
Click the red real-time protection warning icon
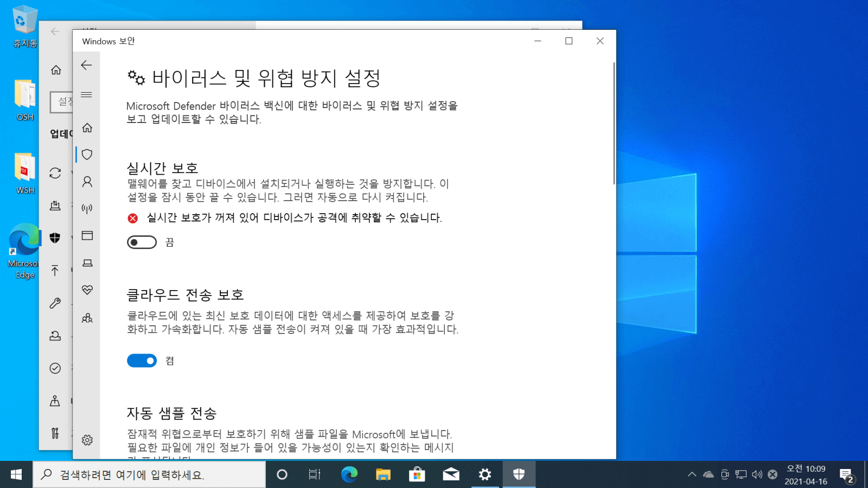(133, 218)
